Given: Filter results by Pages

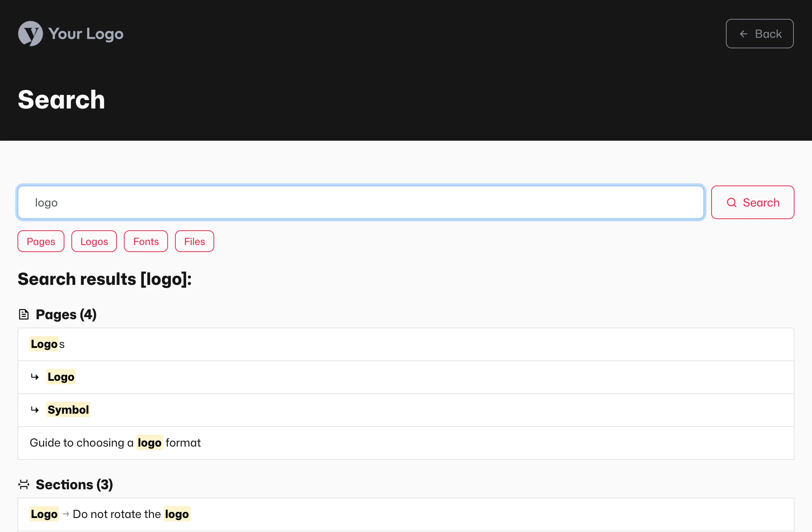Looking at the screenshot, I should pyautogui.click(x=41, y=241).
